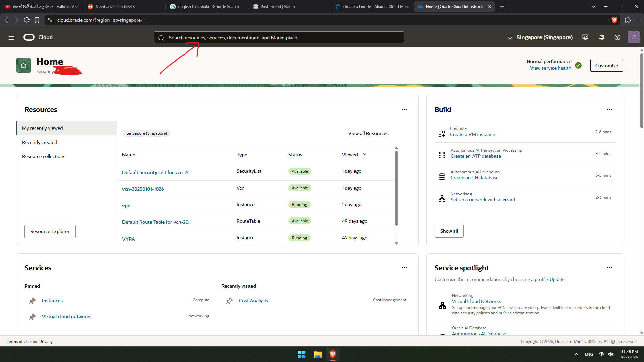The height and width of the screenshot is (362, 644).
Task: Open the Cloud Shell developer tools icon
Action: 585,37
